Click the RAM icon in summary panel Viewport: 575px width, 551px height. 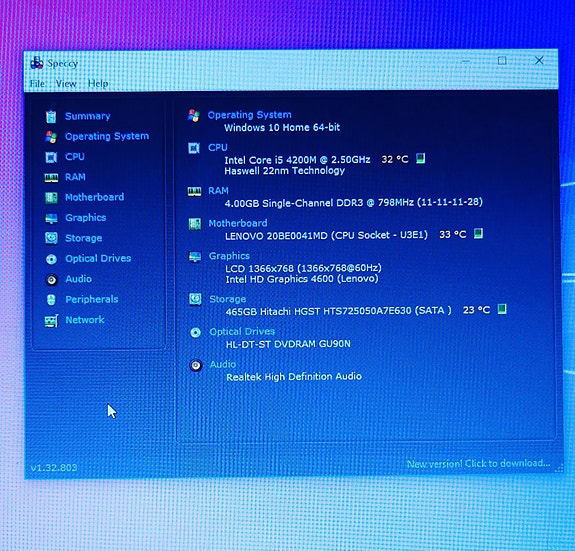(x=194, y=191)
